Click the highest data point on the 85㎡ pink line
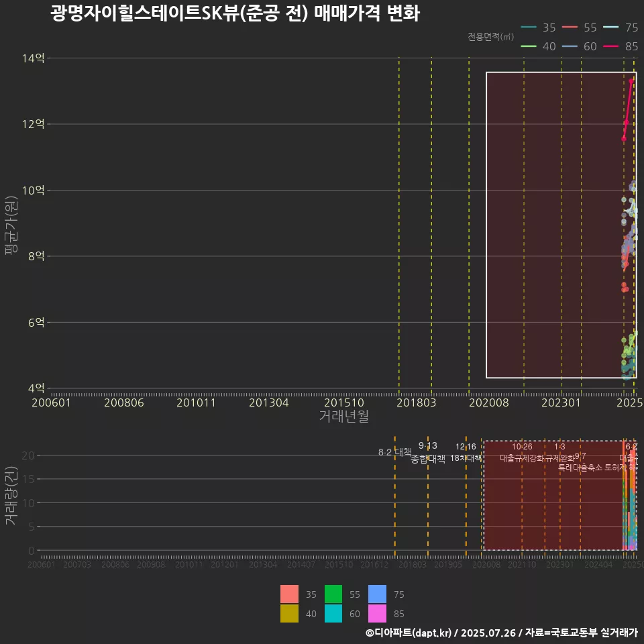The image size is (644, 644). 631,81
